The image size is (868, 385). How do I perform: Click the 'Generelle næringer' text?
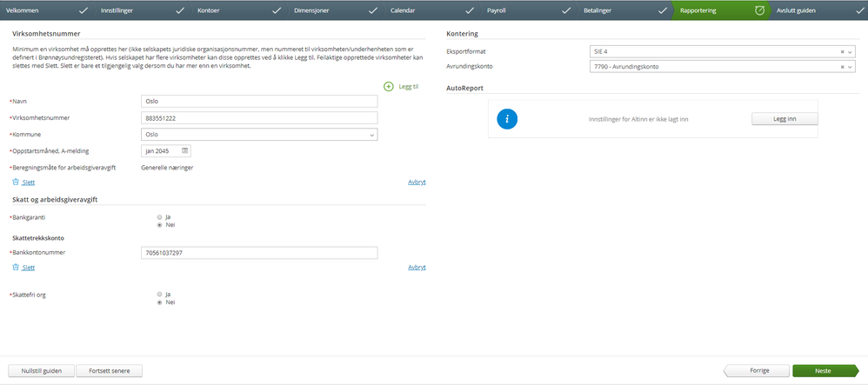(x=167, y=167)
